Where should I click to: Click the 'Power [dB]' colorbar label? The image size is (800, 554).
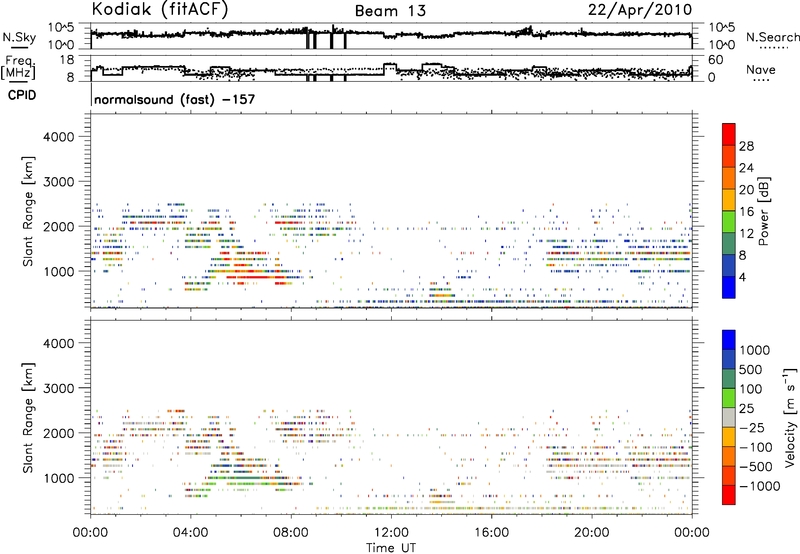(x=764, y=211)
